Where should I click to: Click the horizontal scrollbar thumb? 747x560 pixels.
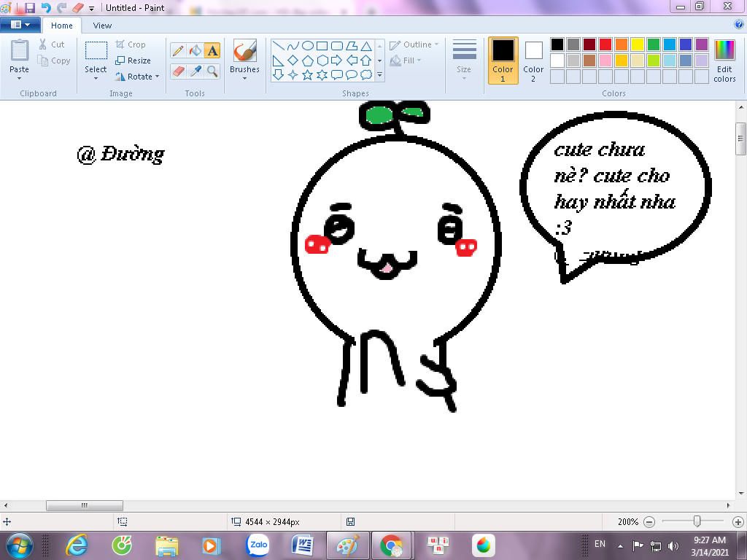click(85, 505)
